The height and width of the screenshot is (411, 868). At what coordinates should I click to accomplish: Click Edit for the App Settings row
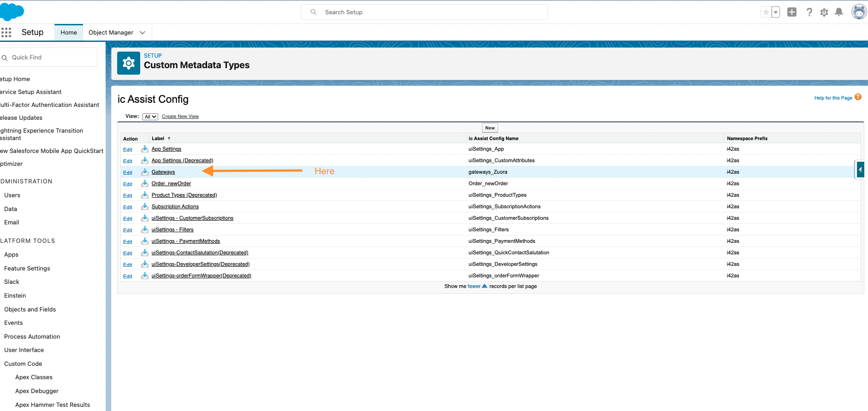coord(128,150)
